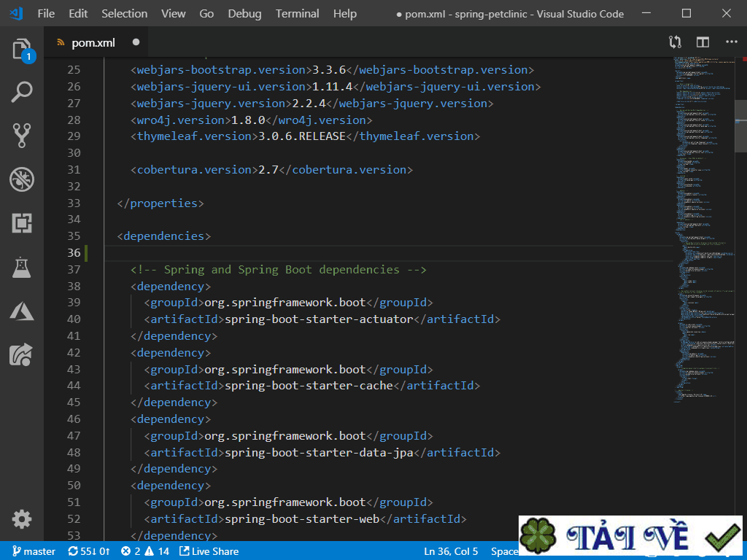Open the Test beaker view in the sidebar
747x560 pixels.
[x=22, y=267]
